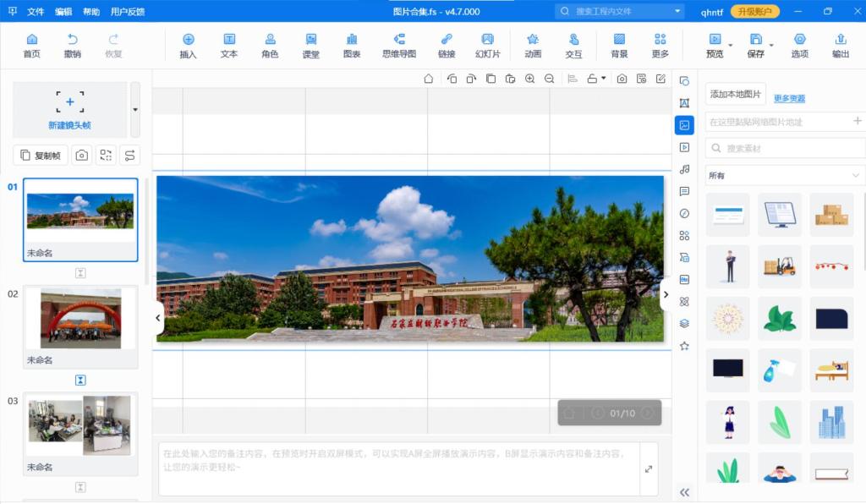Open the 思维导图 mind map tool
This screenshot has width=866, height=504.
(399, 46)
